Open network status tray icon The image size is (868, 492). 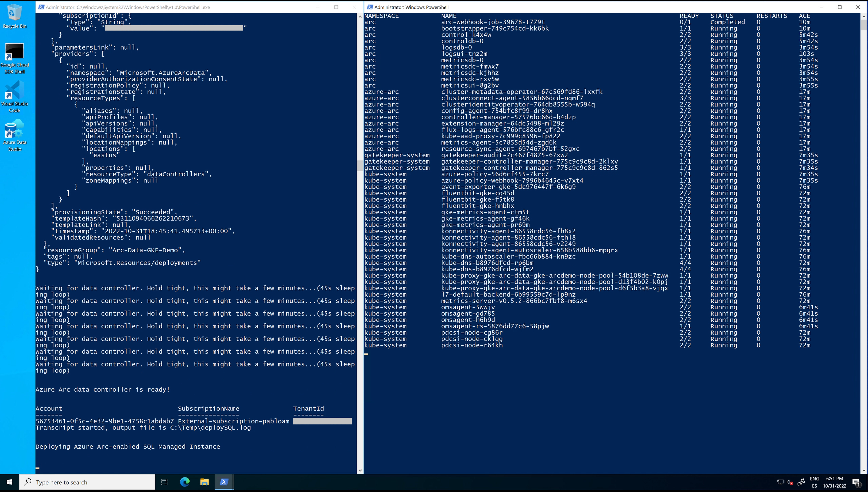point(780,482)
